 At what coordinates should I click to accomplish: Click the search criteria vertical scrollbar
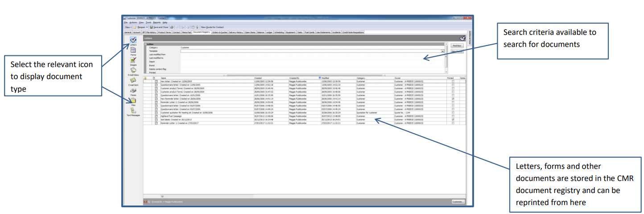coord(447,58)
